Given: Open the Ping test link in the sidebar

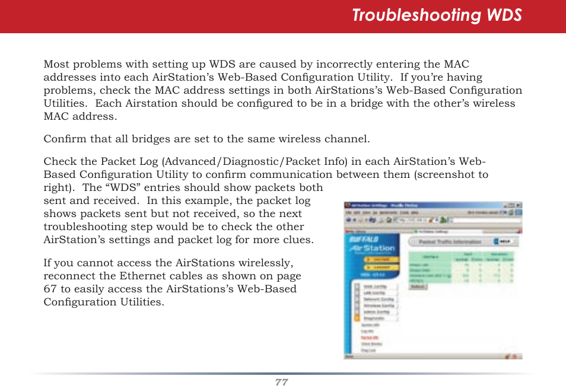Looking at the screenshot, I should click(368, 350).
